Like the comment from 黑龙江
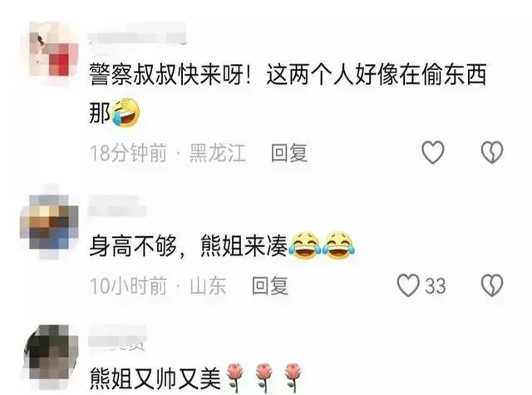 [432, 152]
